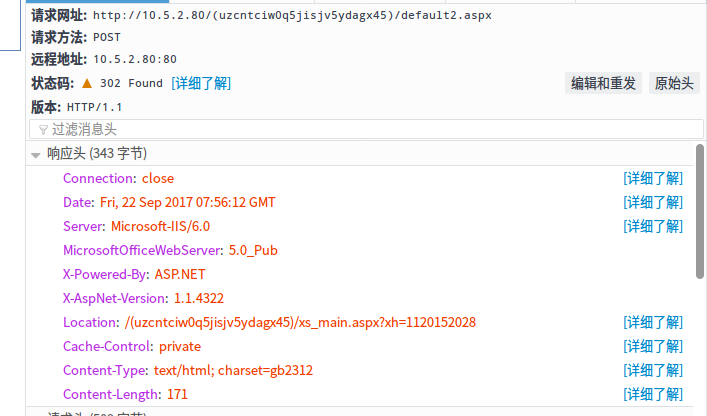Click the orange warning icon beside 302 Found

87,83
